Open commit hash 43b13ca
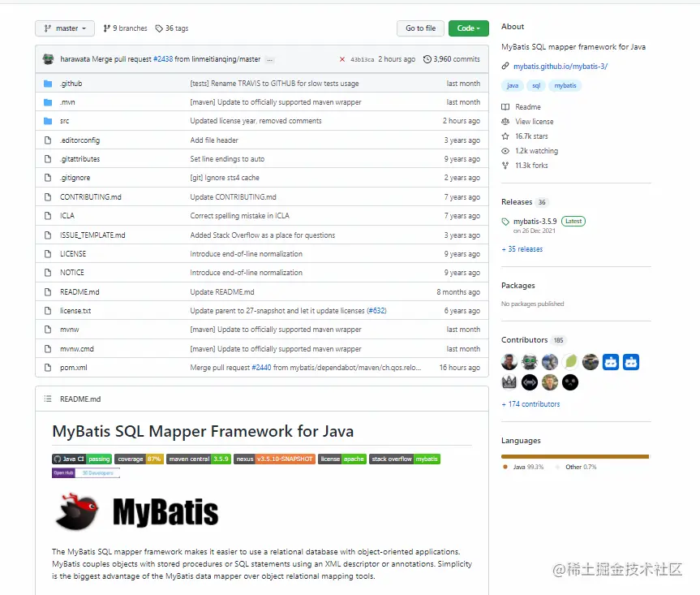The image size is (700, 595). click(362, 59)
